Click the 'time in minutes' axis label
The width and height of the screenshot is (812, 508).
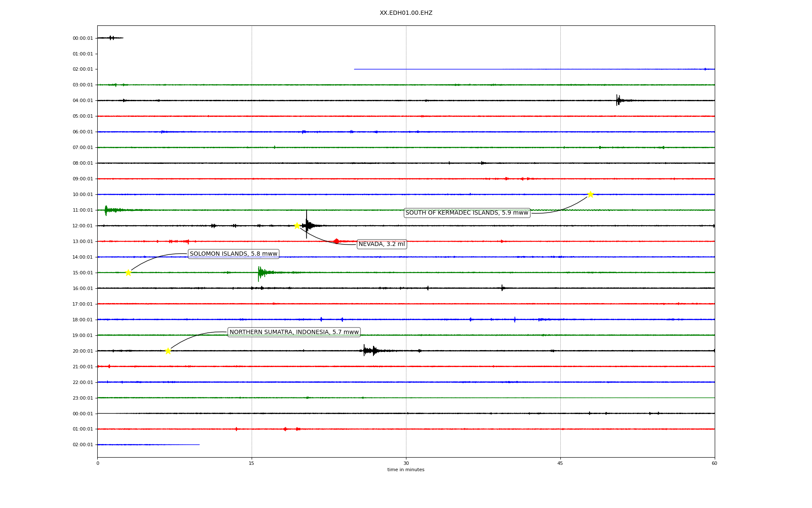[406, 470]
